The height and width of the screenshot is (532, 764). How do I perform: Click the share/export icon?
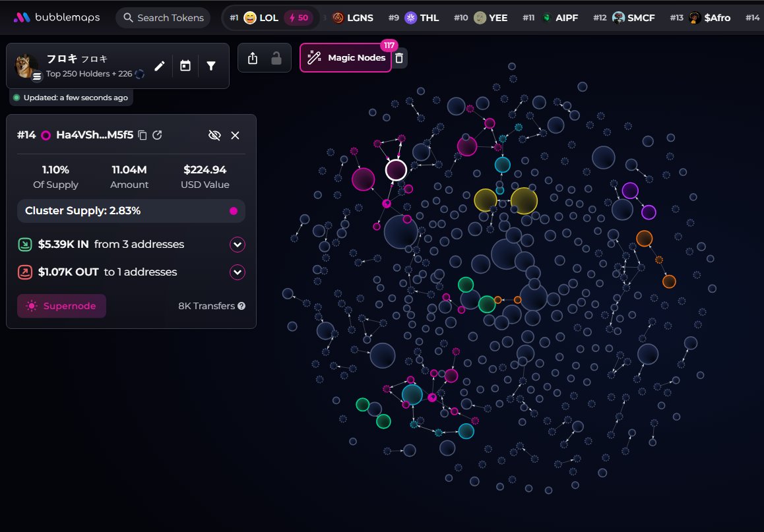click(x=253, y=59)
